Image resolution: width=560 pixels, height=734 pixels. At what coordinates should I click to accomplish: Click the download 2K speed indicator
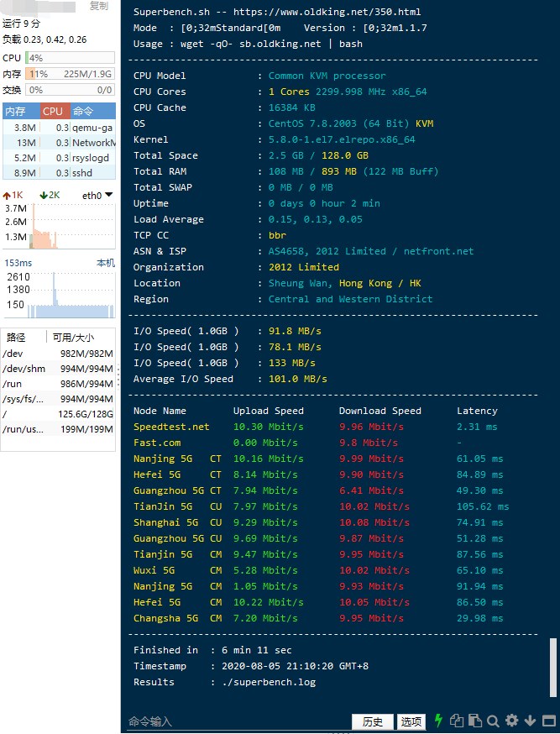click(50, 195)
